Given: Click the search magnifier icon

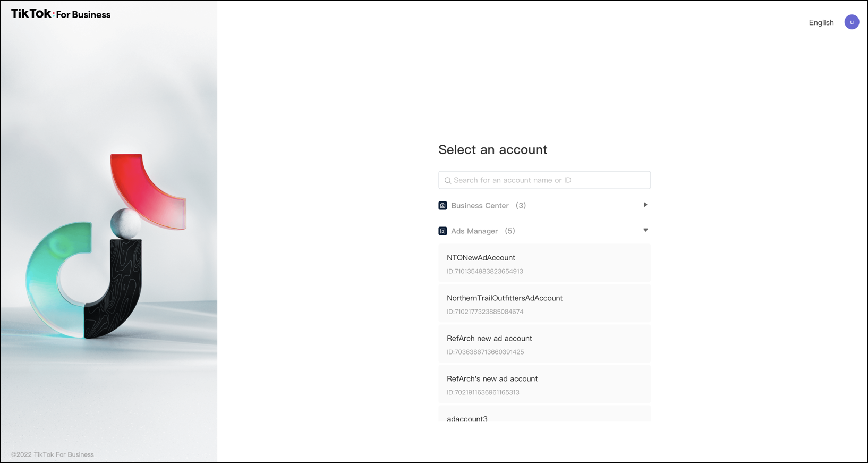Looking at the screenshot, I should click(448, 180).
